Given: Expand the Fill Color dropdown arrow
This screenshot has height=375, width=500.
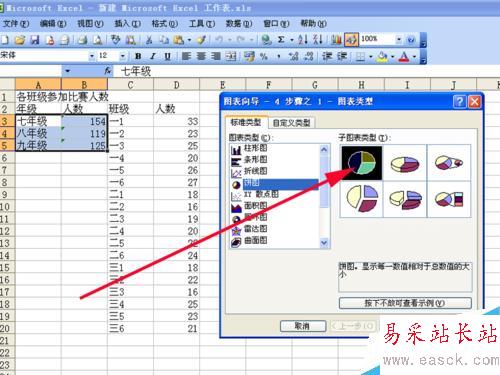Looking at the screenshot, I should pyautogui.click(x=392, y=57).
